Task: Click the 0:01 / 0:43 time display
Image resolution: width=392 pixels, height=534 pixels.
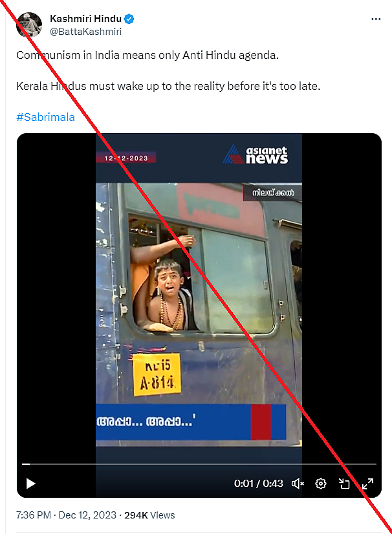Action: point(258,484)
